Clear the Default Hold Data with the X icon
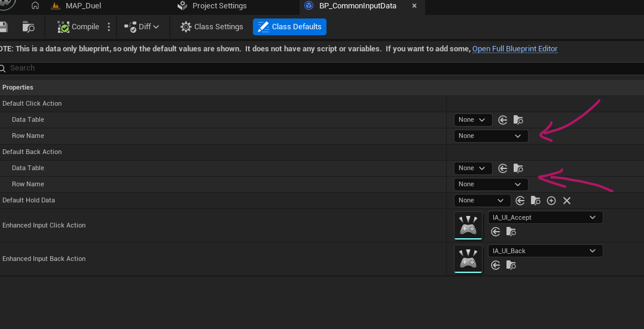 (567, 201)
